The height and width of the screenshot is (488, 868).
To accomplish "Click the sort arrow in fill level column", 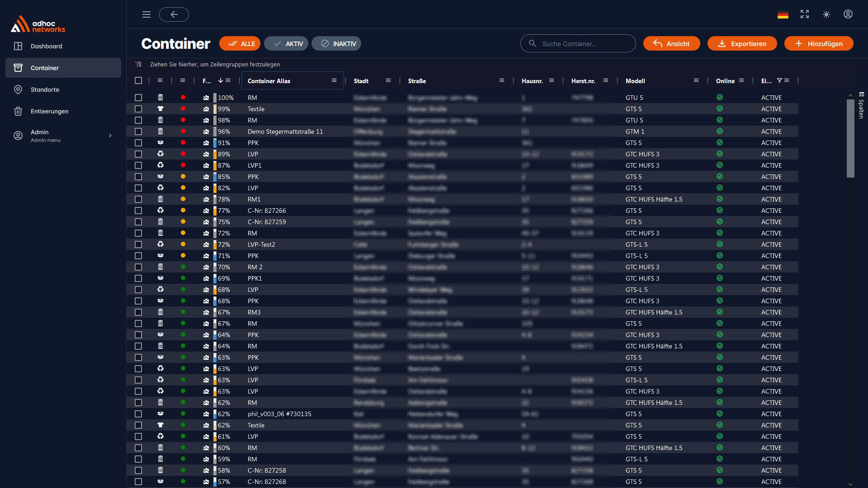I will point(221,80).
